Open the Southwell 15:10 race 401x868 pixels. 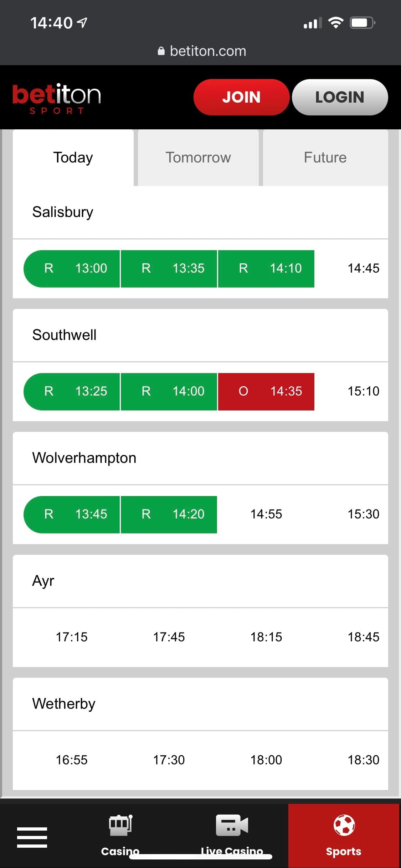[x=363, y=391]
